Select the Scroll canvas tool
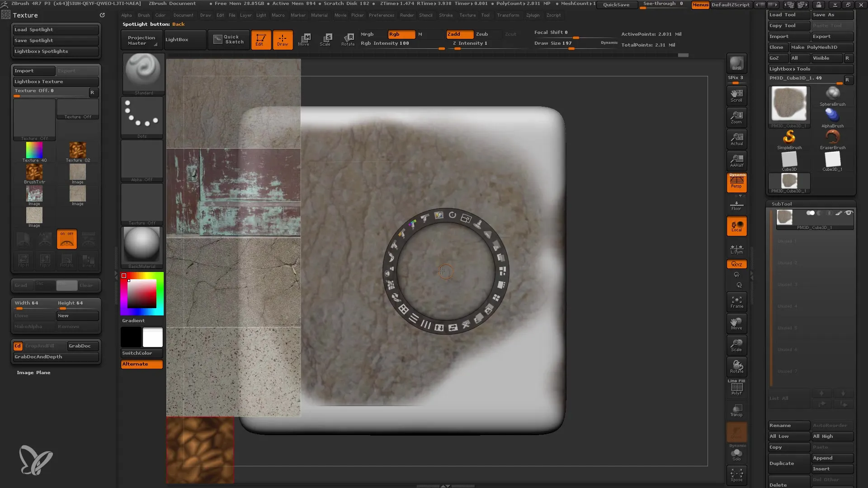The width and height of the screenshot is (868, 488). [x=736, y=95]
